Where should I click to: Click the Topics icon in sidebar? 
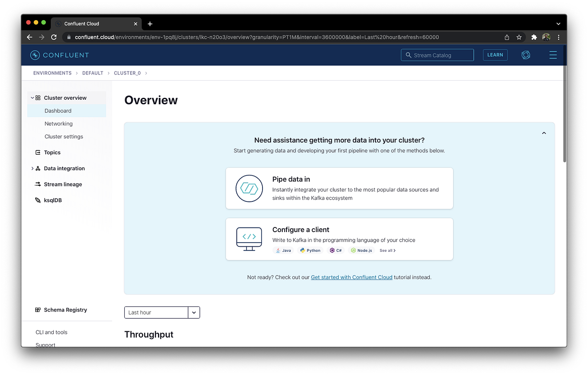[38, 153]
